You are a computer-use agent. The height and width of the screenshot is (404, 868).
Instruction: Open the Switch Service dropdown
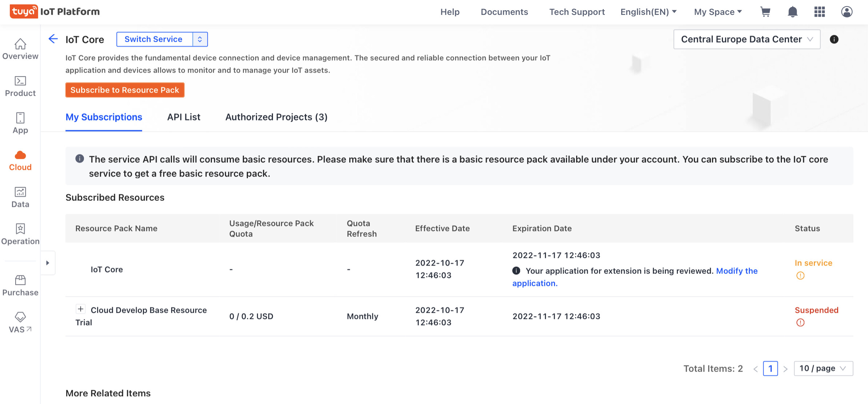click(162, 39)
